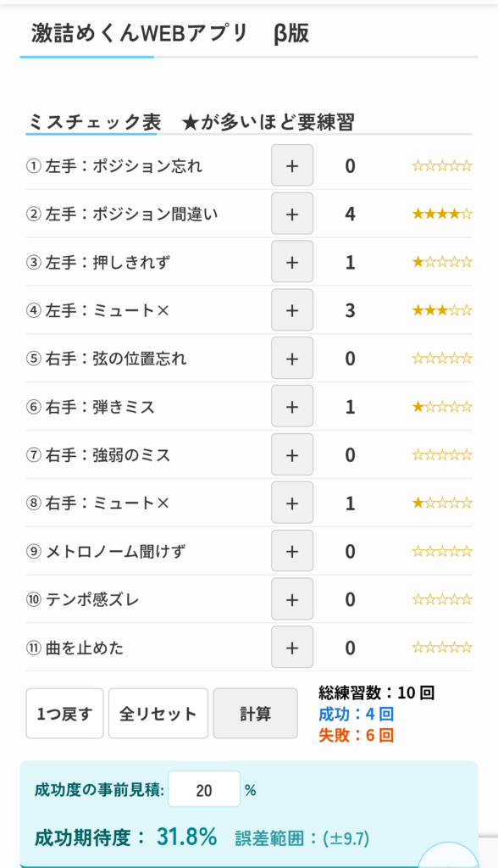Increment the 左手：ポジション忘れ counter
This screenshot has width=498, height=868.
292,165
